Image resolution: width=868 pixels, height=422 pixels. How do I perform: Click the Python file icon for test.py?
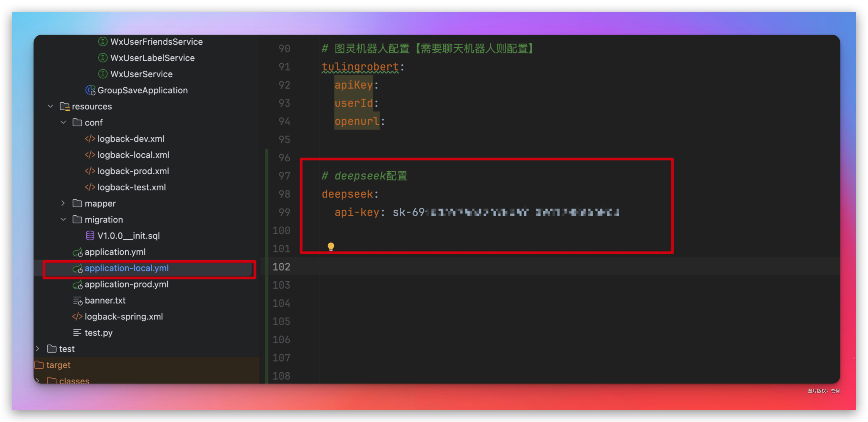[77, 333]
